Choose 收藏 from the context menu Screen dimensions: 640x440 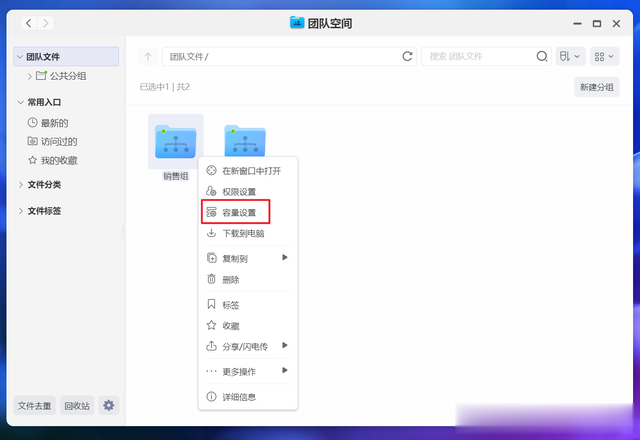[248, 325]
